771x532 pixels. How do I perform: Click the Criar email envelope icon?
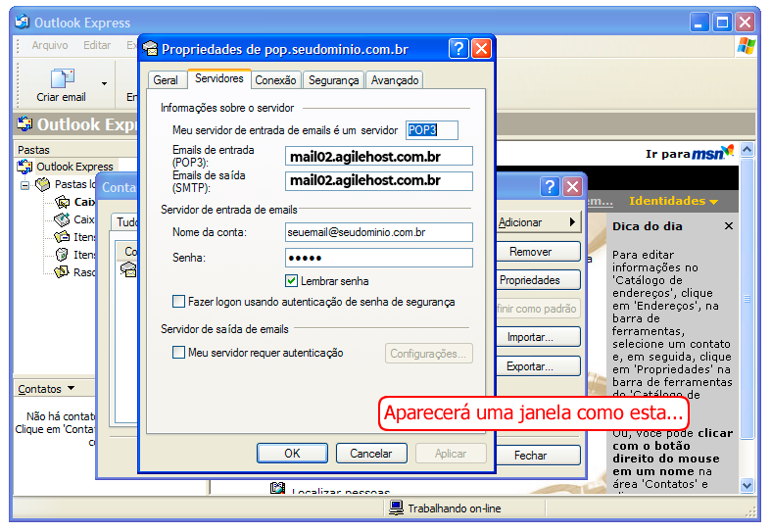tap(62, 78)
